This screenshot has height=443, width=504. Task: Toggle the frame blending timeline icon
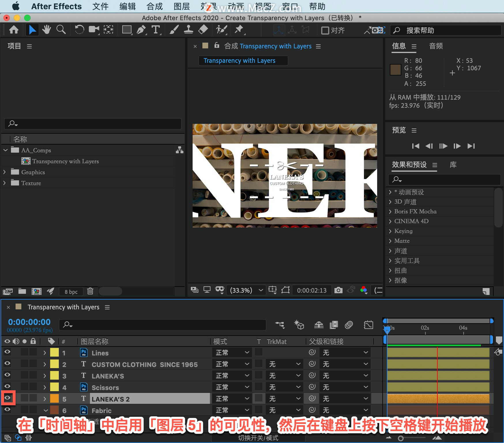[x=334, y=325]
